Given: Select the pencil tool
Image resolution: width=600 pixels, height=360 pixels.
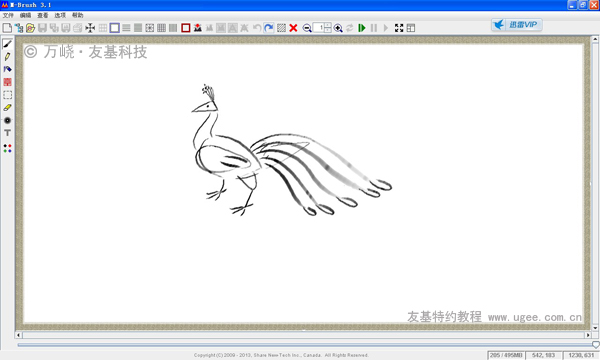Looking at the screenshot, I should [7, 57].
